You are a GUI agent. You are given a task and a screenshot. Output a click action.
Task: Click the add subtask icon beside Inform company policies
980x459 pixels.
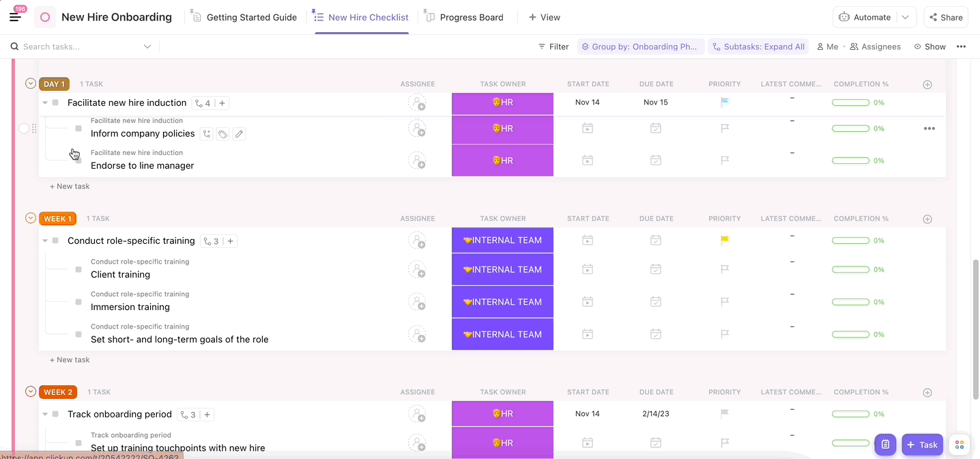(207, 135)
